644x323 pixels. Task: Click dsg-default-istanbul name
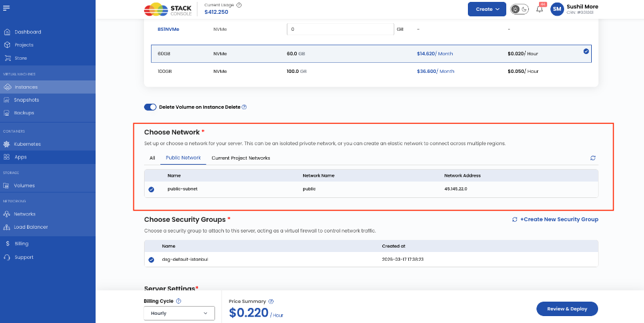coord(185,260)
